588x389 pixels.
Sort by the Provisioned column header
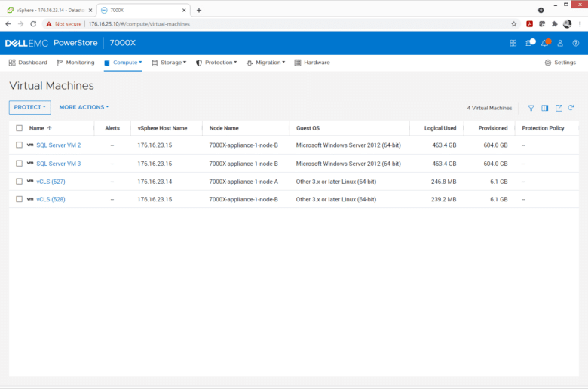click(x=493, y=128)
